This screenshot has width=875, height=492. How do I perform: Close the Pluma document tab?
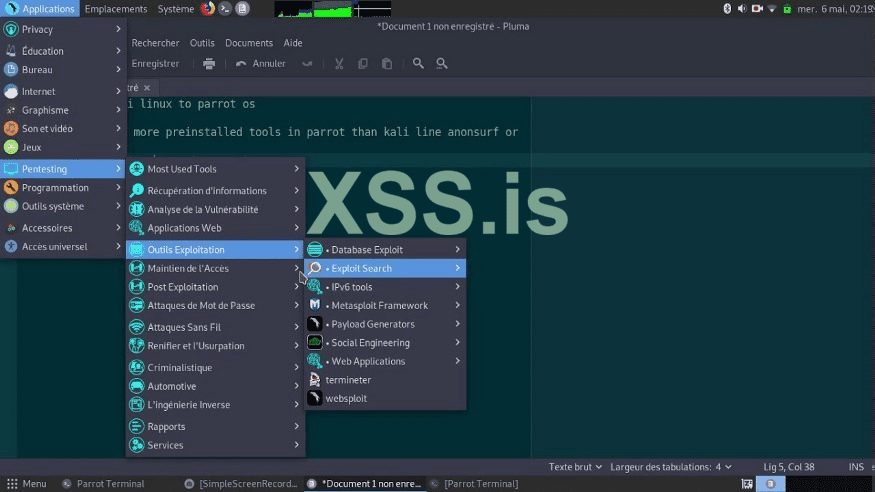click(x=147, y=88)
